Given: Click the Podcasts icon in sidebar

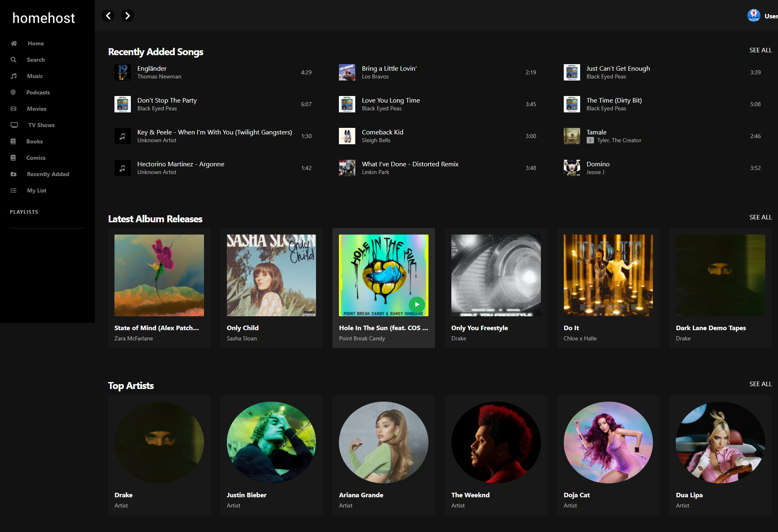Looking at the screenshot, I should (x=13, y=92).
